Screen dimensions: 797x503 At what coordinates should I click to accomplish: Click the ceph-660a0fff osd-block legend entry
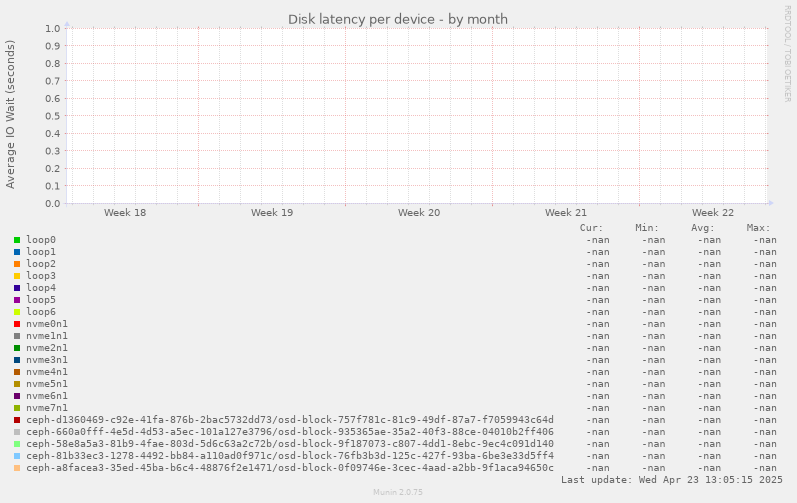point(290,432)
